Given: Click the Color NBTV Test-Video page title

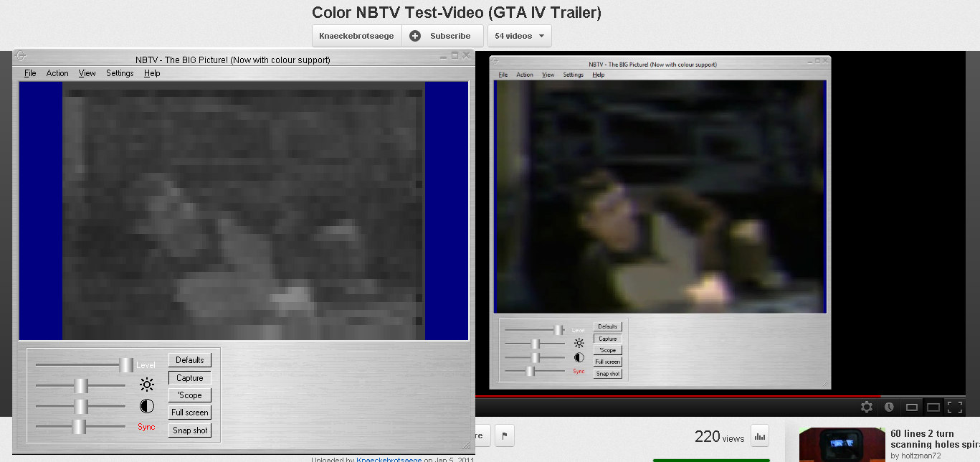Looking at the screenshot, I should tap(457, 12).
